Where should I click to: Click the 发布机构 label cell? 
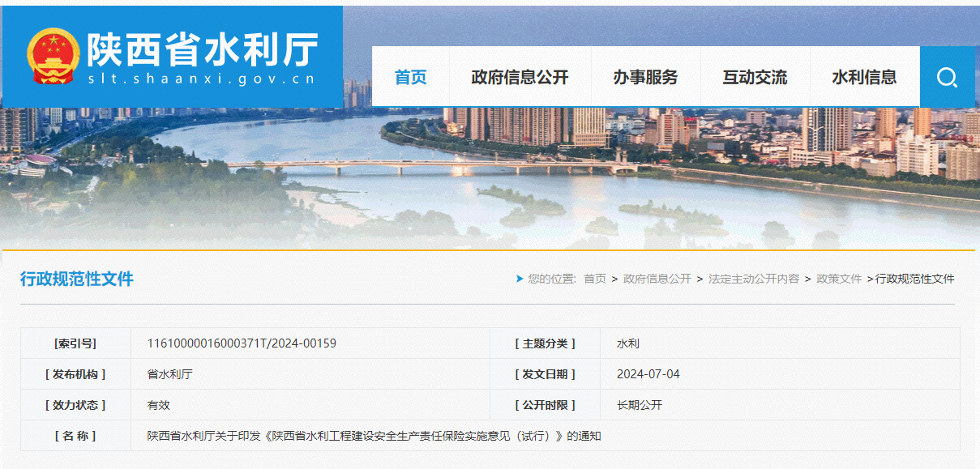tap(75, 374)
